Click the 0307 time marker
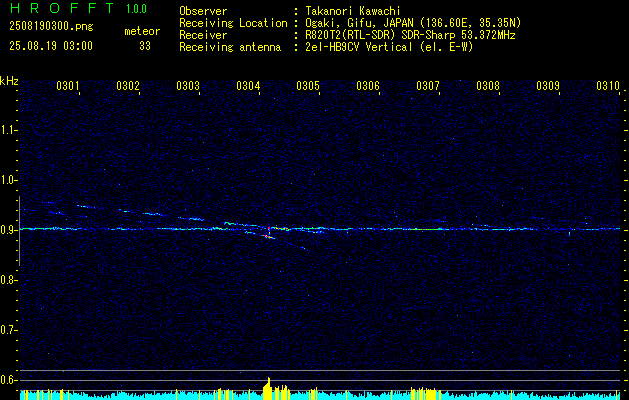The image size is (629, 400). tap(428, 85)
